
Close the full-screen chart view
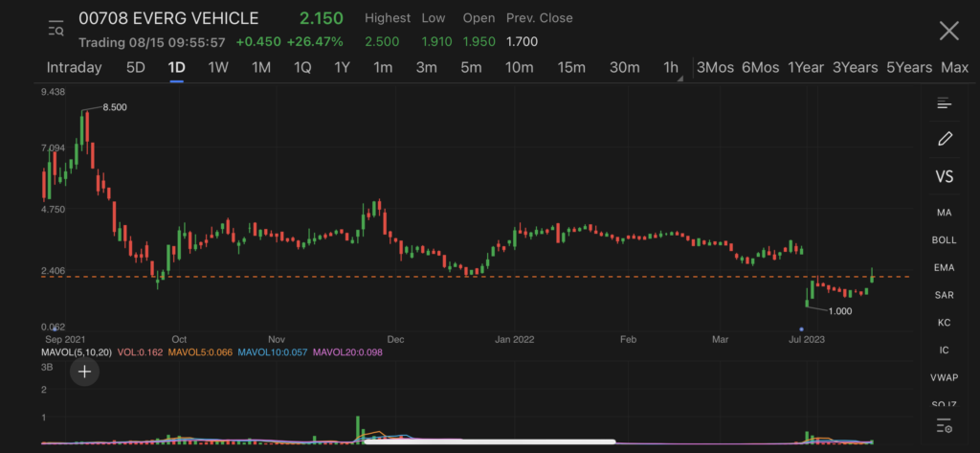click(x=948, y=31)
